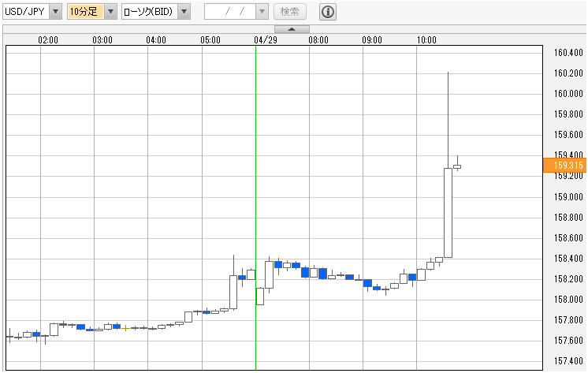The height and width of the screenshot is (373, 588).
Task: Click the 158.600 price axis label
Action: [x=568, y=238]
